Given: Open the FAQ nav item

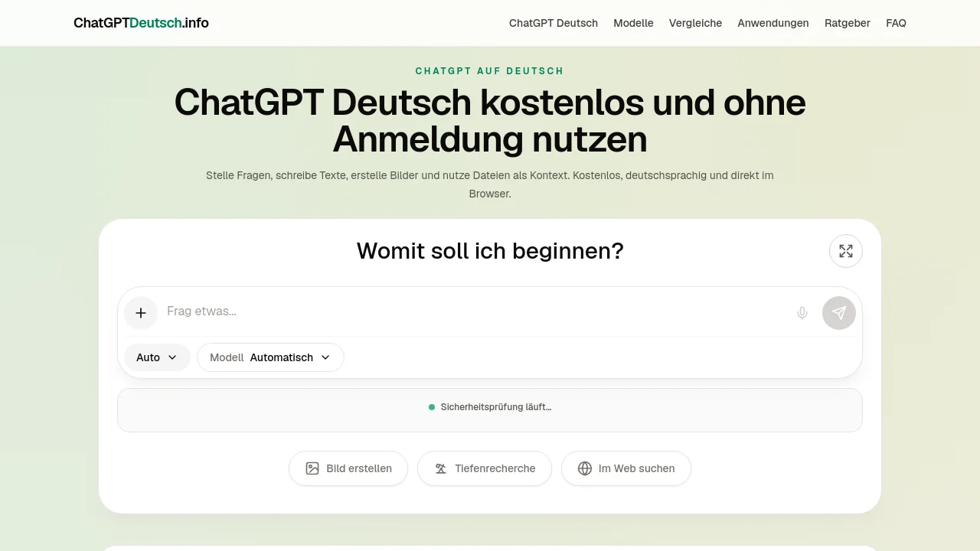Looking at the screenshot, I should 896,23.
